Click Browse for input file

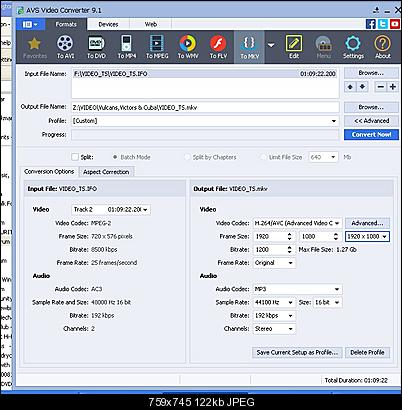pyautogui.click(x=371, y=73)
